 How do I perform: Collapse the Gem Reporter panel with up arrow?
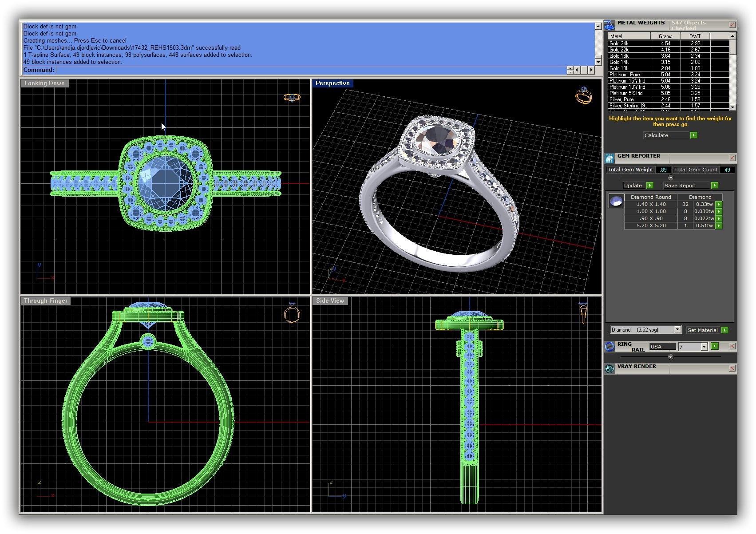pyautogui.click(x=670, y=178)
